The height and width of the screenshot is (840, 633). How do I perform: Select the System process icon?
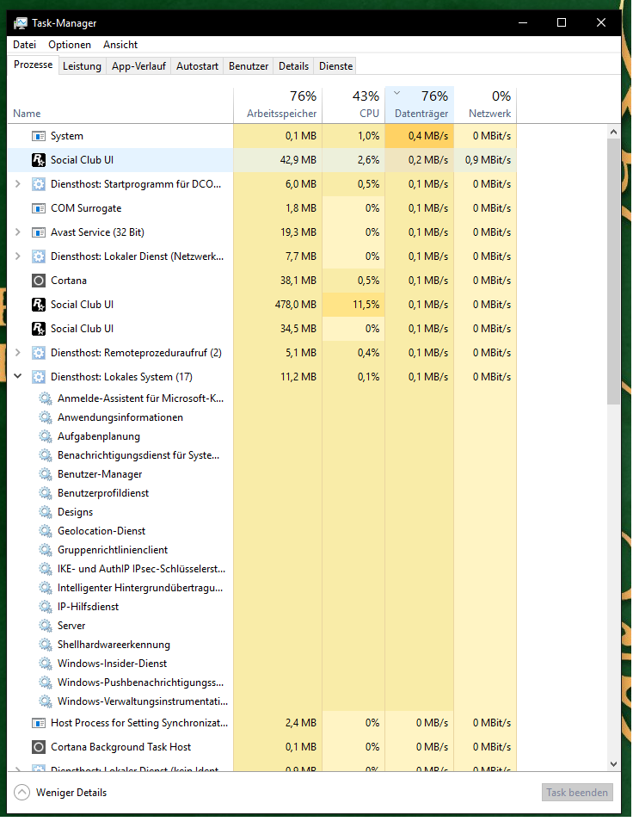pos(39,136)
